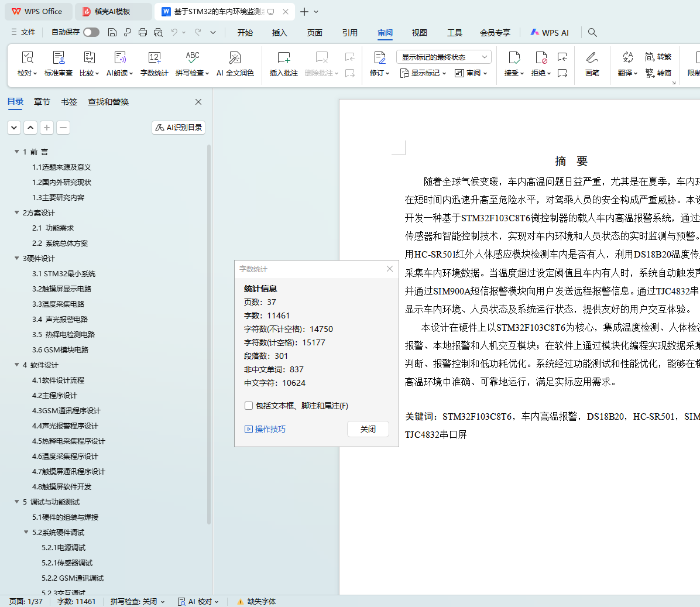The width and height of the screenshot is (700, 607).
Task: Click the 插入批注 insert comment icon
Action: [x=283, y=58]
